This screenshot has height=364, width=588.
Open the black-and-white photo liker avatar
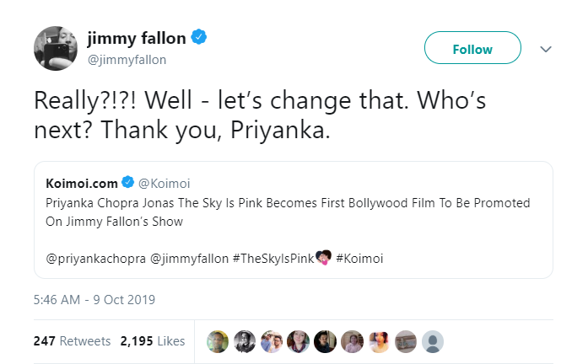tap(245, 341)
